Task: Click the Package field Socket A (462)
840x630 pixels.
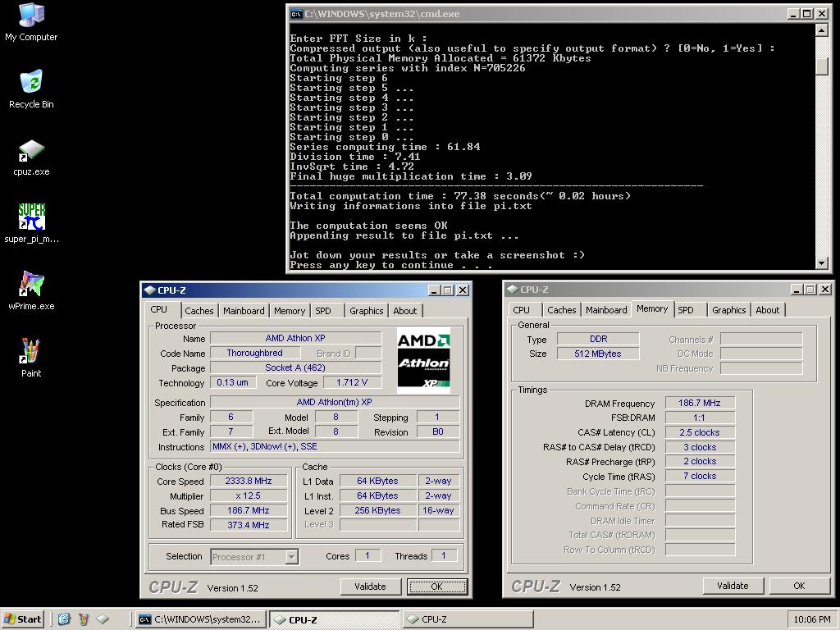Action: click(x=295, y=367)
